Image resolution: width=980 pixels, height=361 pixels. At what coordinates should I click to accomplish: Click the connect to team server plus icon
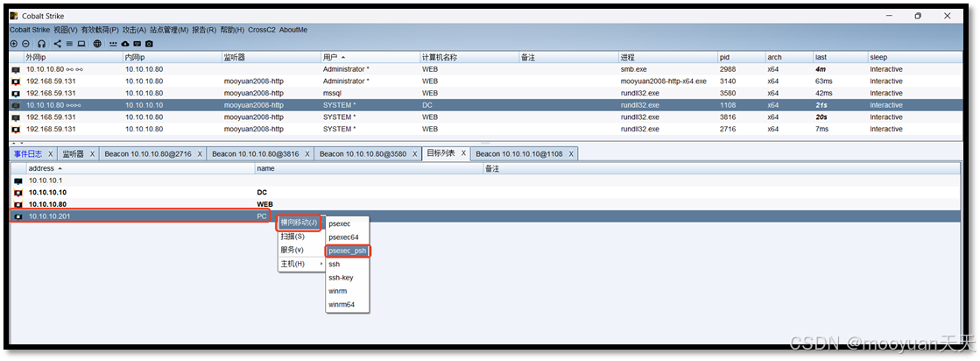[x=14, y=44]
